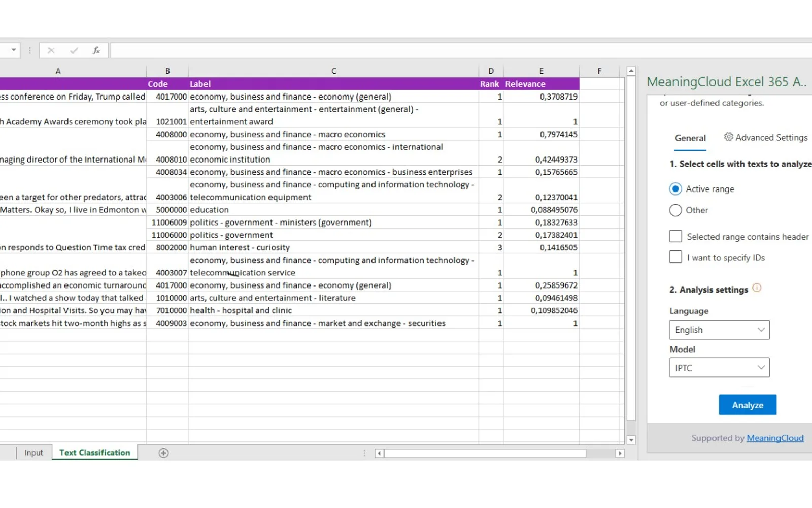Select column B header
812x508 pixels.
click(167, 71)
